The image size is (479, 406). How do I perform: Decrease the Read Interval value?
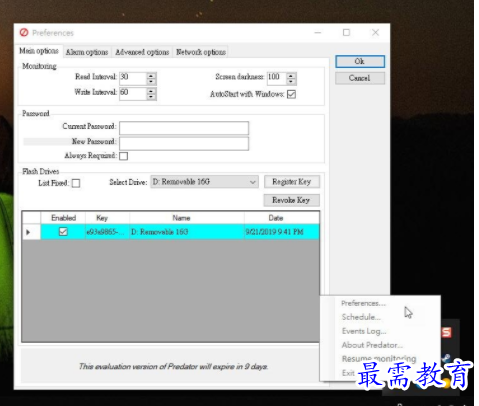pos(151,82)
